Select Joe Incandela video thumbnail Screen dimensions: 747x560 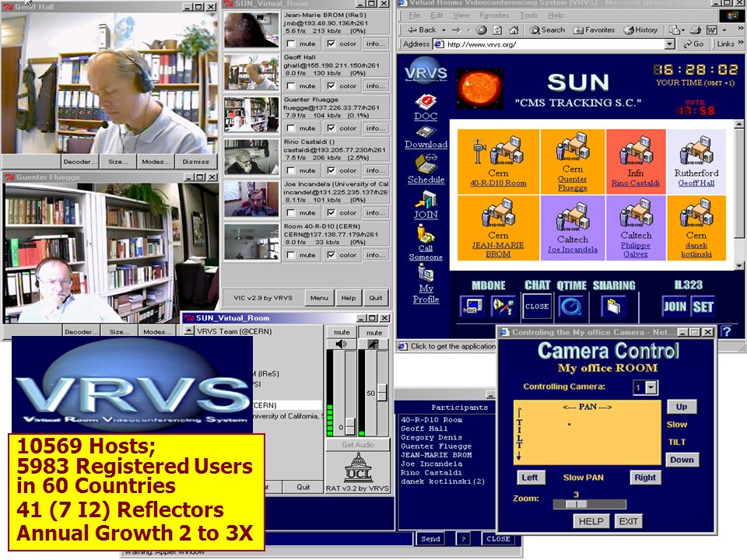point(251,199)
